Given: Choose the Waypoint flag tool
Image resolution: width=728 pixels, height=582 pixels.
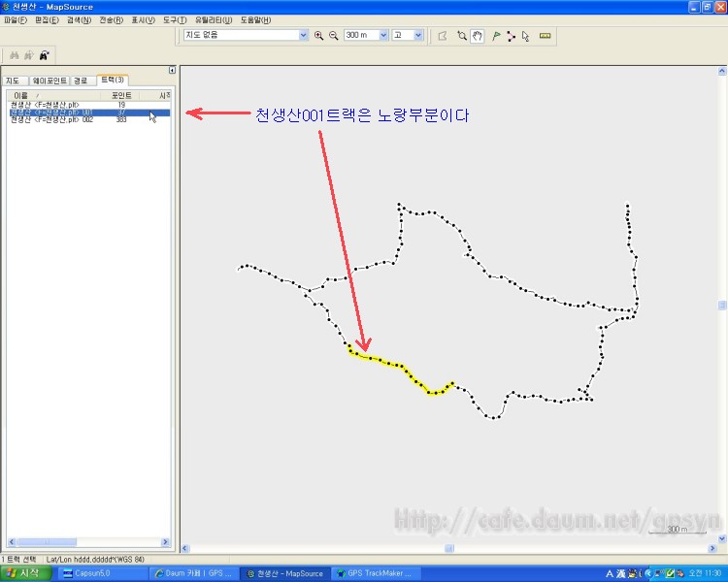Looking at the screenshot, I should [496, 36].
